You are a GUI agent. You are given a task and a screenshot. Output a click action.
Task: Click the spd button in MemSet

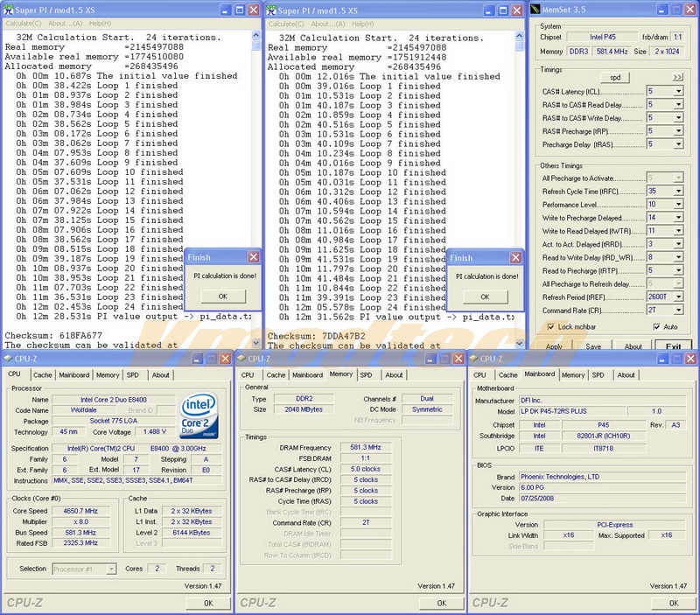615,77
